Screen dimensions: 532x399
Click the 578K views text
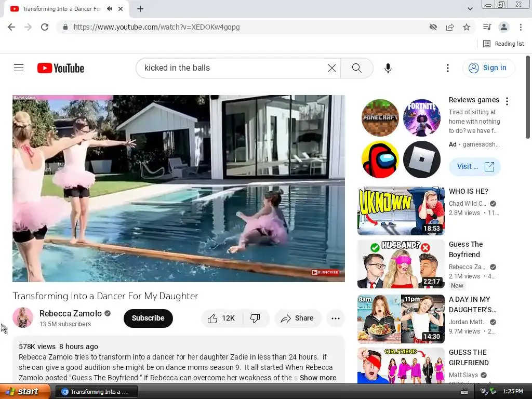click(x=37, y=347)
